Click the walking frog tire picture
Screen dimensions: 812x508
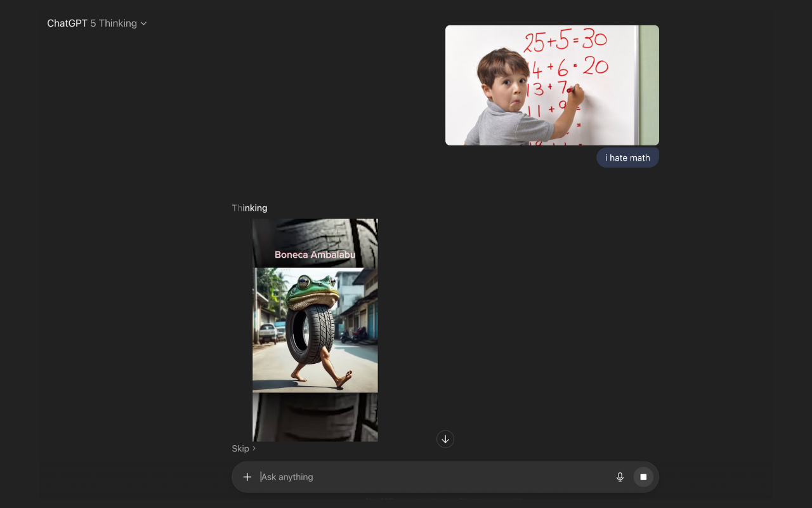[315, 330]
